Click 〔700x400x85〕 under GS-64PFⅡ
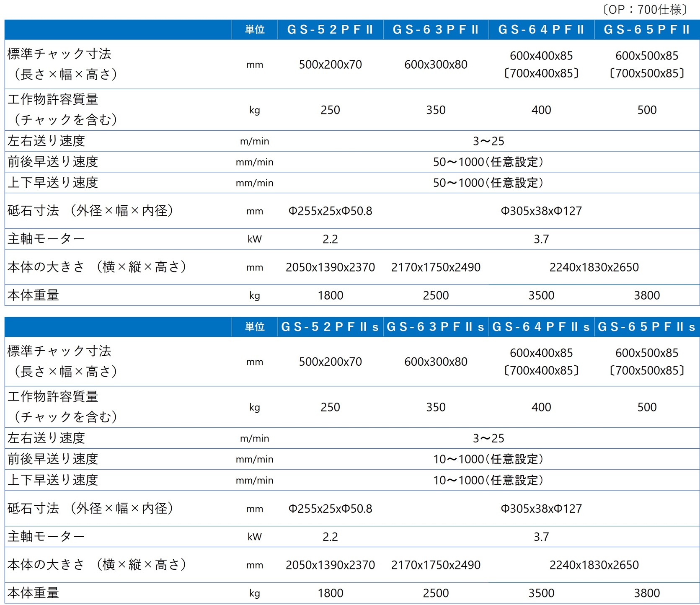Screen dimensions: 700x605 tap(541, 74)
